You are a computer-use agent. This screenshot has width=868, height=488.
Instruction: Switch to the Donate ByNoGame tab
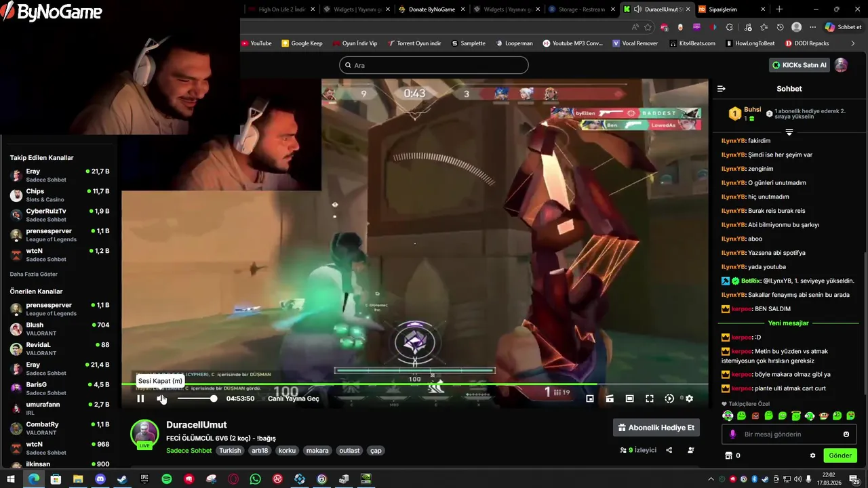coord(431,9)
